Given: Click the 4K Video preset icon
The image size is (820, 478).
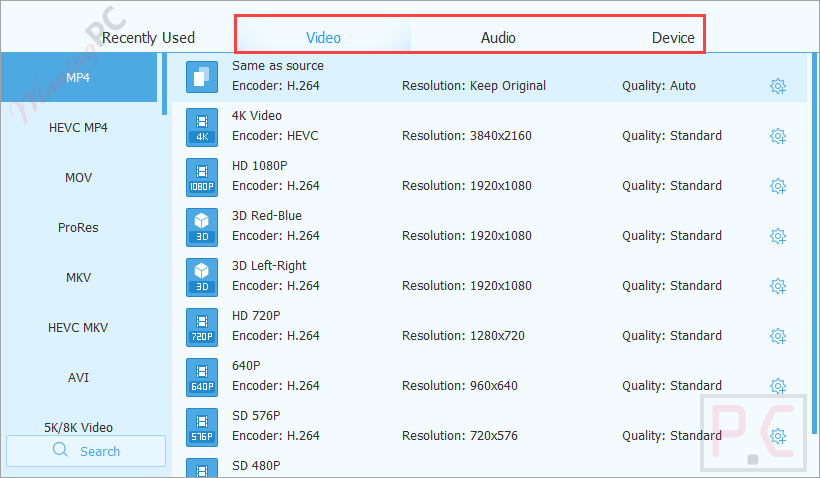Looking at the screenshot, I should point(202,127).
